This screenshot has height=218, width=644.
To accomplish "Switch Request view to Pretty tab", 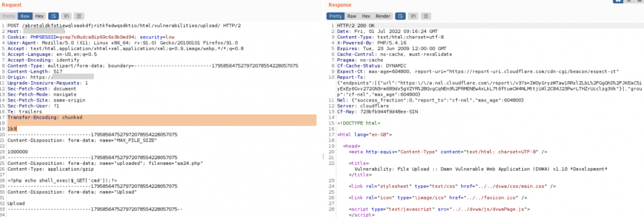I will click(x=9, y=16).
